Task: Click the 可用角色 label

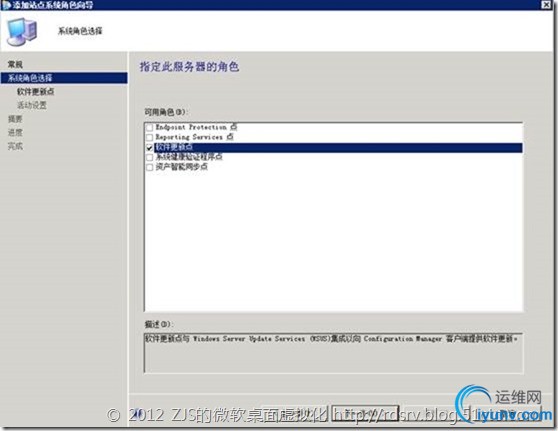Action: (165, 112)
